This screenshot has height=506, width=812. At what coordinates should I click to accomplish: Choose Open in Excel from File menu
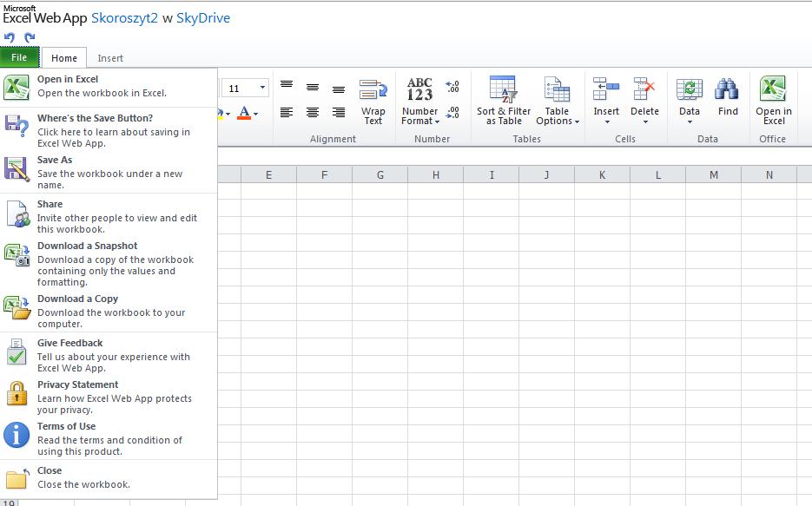pyautogui.click(x=109, y=87)
